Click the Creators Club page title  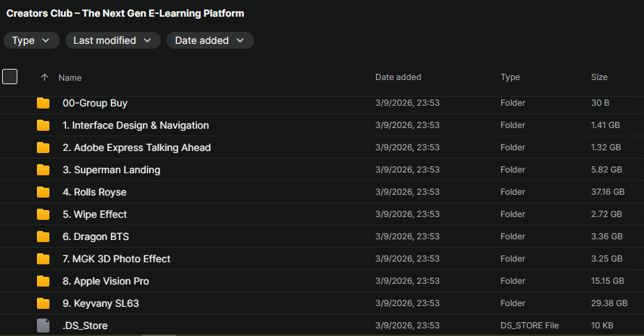[125, 13]
